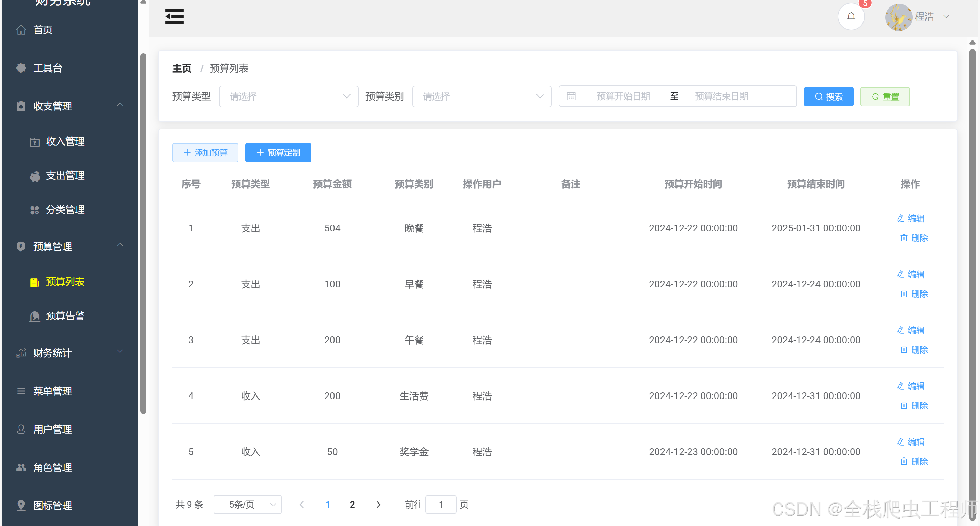Click the sidebar vertical scrollbar
This screenshot has width=980, height=526.
(143, 232)
